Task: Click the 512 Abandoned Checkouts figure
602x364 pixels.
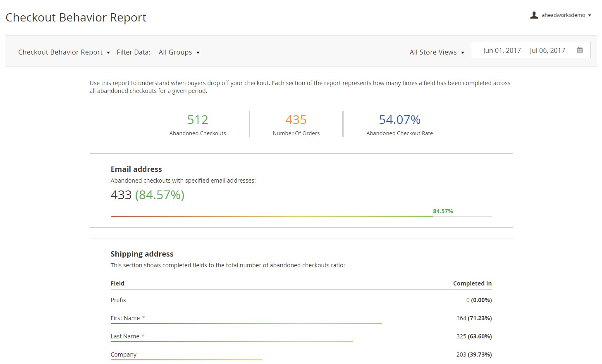Action: tap(198, 120)
